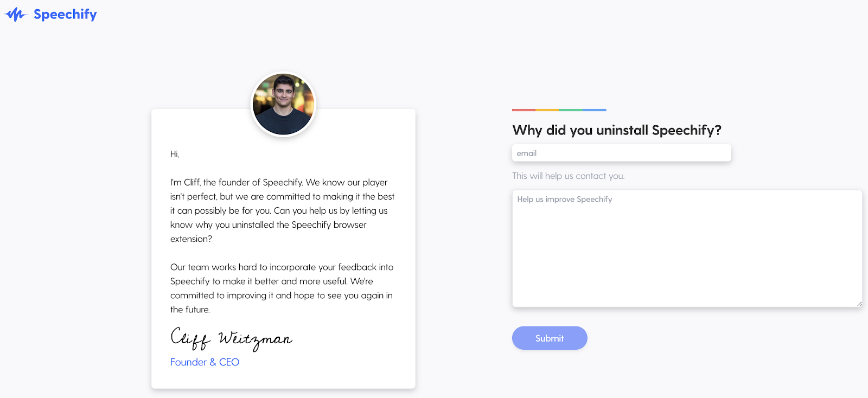
Task: Click the email placeholder text
Action: pyautogui.click(x=527, y=153)
